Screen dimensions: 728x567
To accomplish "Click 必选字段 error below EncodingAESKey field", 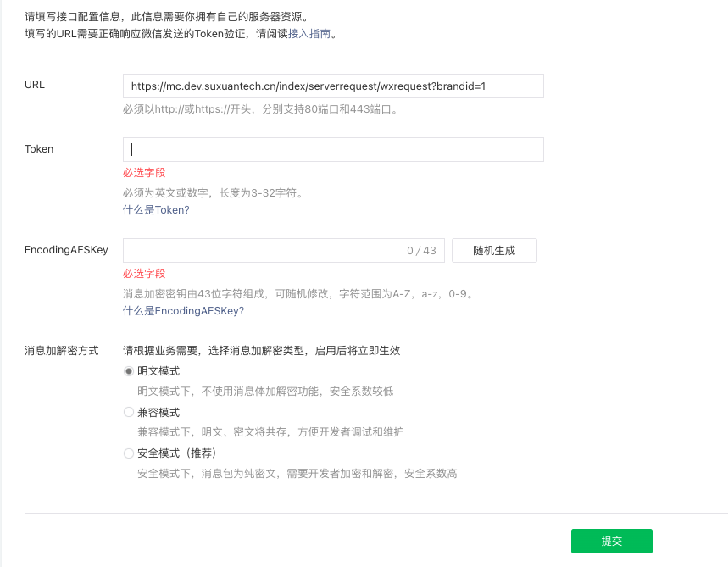I will tap(144, 274).
